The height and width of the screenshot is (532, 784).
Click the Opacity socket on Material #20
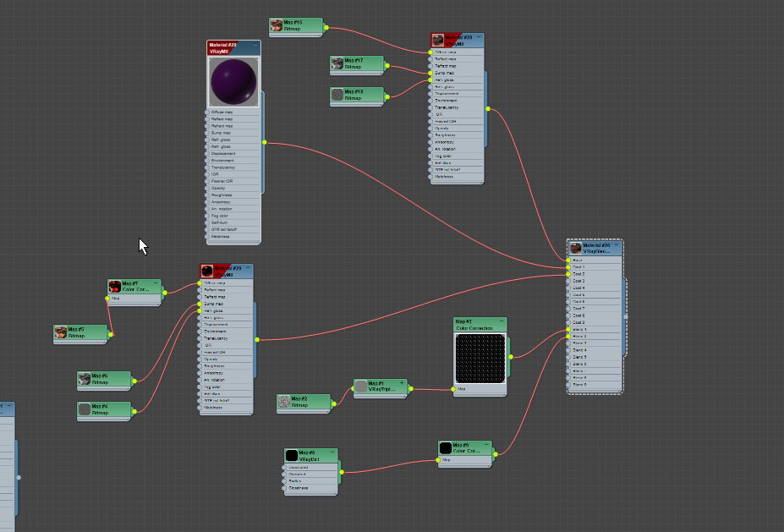(207, 188)
